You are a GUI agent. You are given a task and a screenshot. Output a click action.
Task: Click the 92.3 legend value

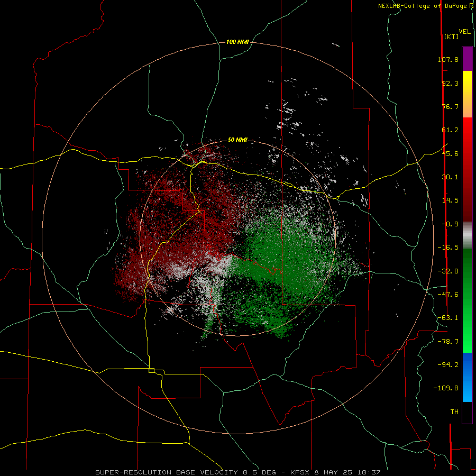[x=450, y=83]
